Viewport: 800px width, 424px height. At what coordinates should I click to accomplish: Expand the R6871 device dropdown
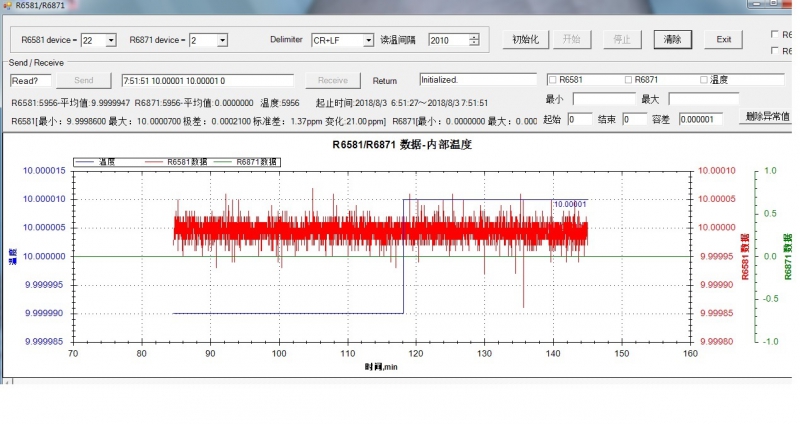[222, 40]
